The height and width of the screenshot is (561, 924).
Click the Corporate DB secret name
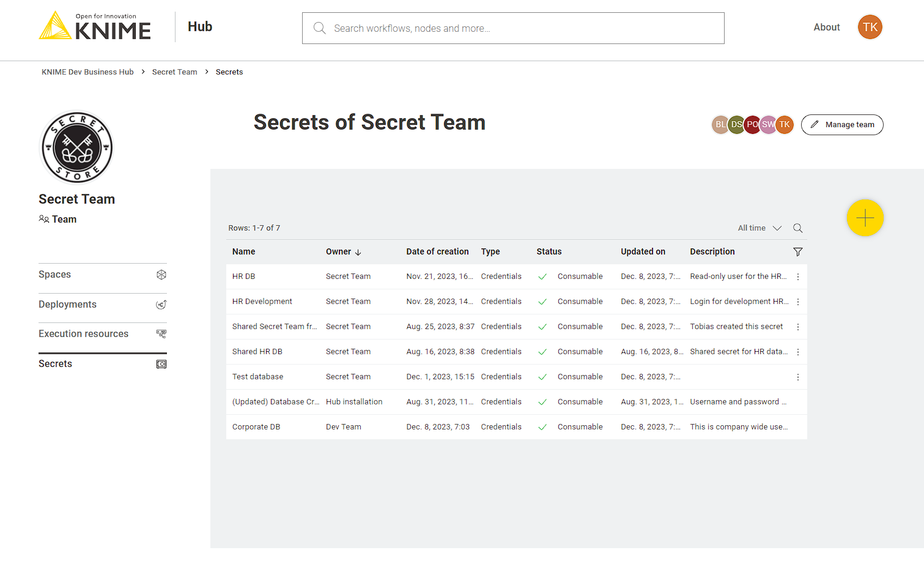[x=256, y=427]
